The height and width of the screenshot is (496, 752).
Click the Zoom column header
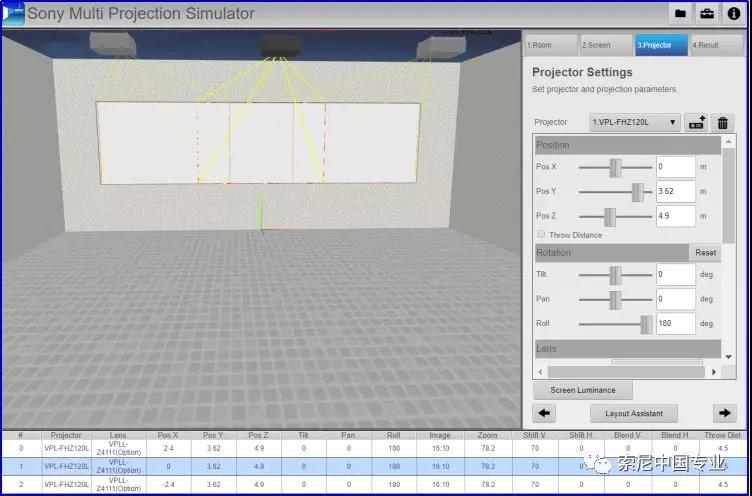point(487,435)
